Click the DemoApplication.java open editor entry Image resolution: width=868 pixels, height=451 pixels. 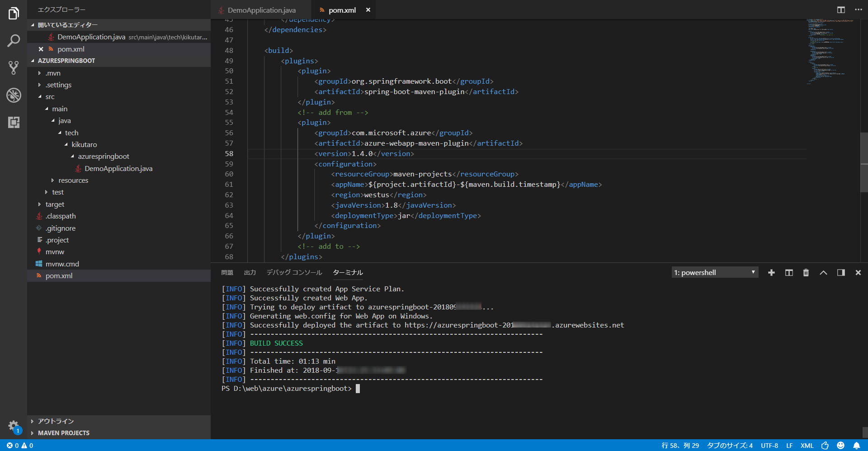119,37
